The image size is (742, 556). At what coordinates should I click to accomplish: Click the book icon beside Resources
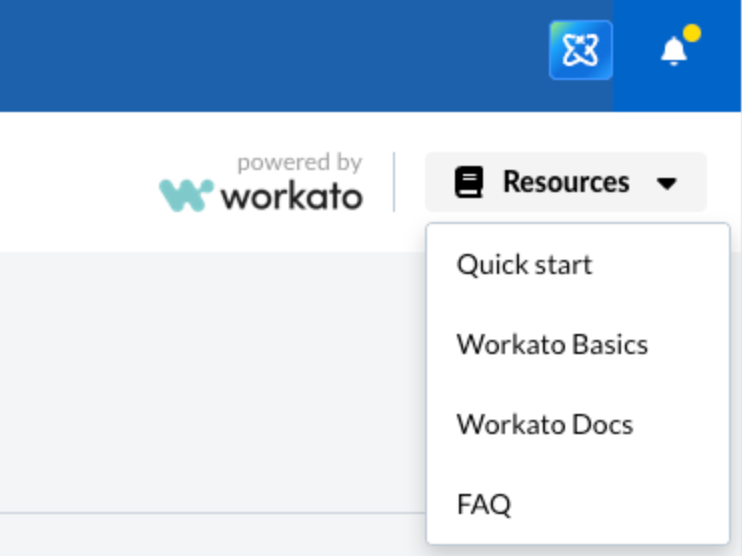pyautogui.click(x=469, y=183)
